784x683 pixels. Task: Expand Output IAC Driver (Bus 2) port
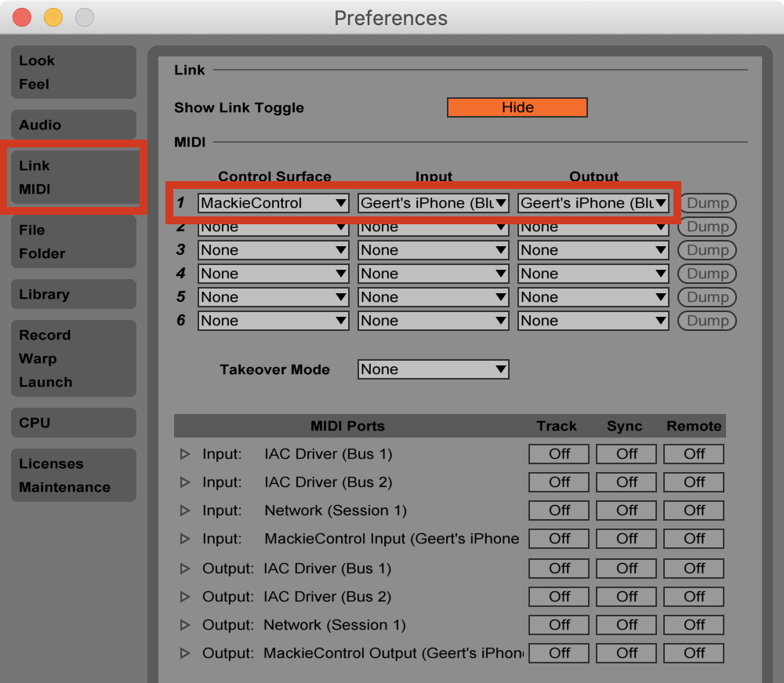185,597
